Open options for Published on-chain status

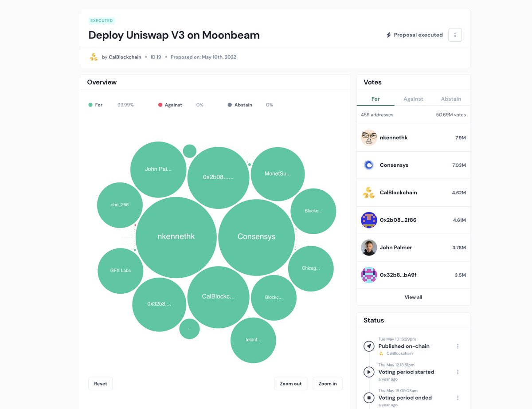click(x=458, y=346)
